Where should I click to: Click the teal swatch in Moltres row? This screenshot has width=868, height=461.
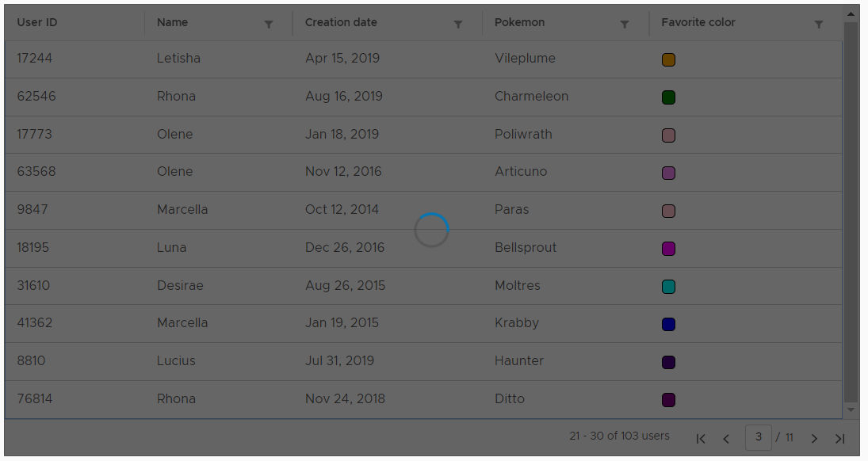point(668,287)
